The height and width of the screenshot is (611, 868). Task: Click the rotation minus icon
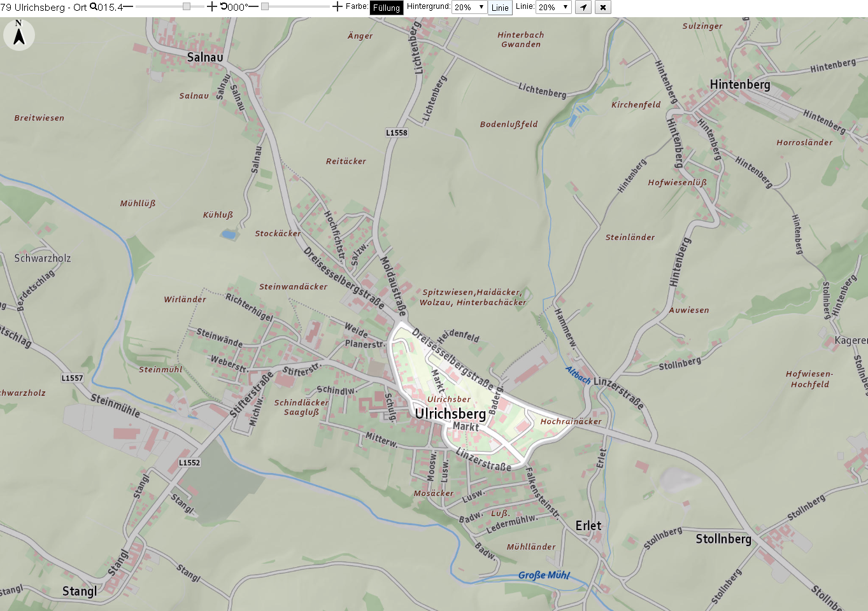[x=253, y=7]
